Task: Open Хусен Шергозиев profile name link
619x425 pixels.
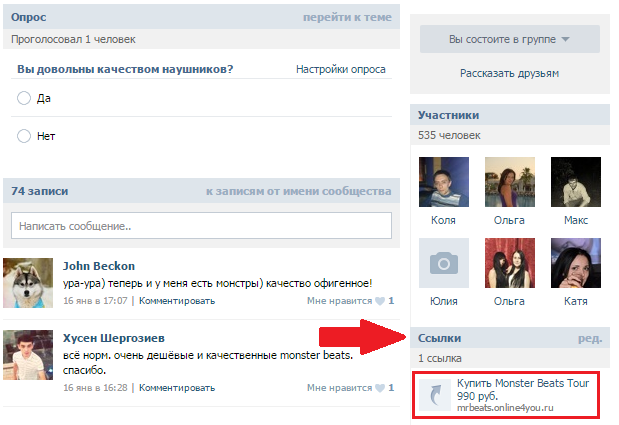Action: pyautogui.click(x=114, y=338)
